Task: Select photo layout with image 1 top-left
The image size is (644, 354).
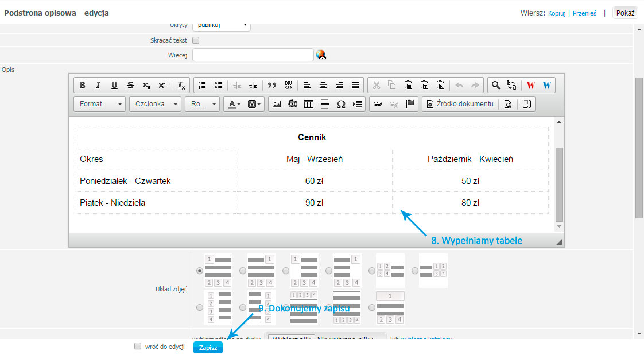Action: coord(200,271)
